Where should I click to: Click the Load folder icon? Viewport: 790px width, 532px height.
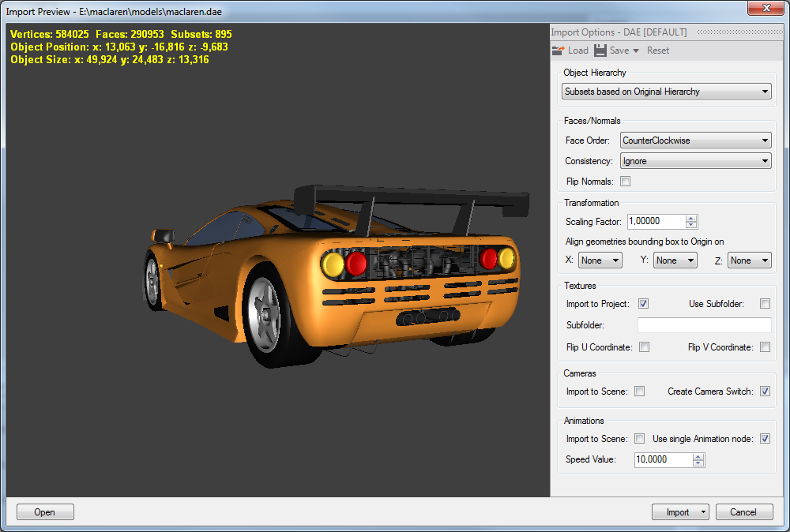click(x=559, y=51)
